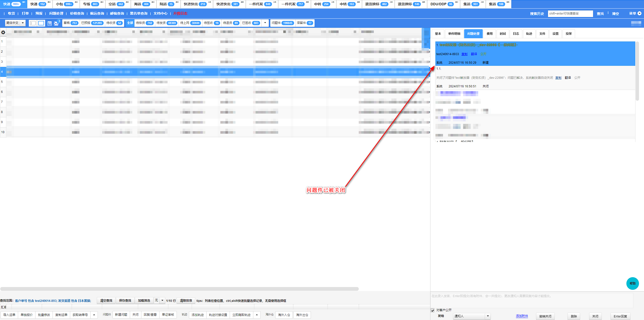Expand more actions after 获取转单号
Screen dimensions: 644x320
94,315
